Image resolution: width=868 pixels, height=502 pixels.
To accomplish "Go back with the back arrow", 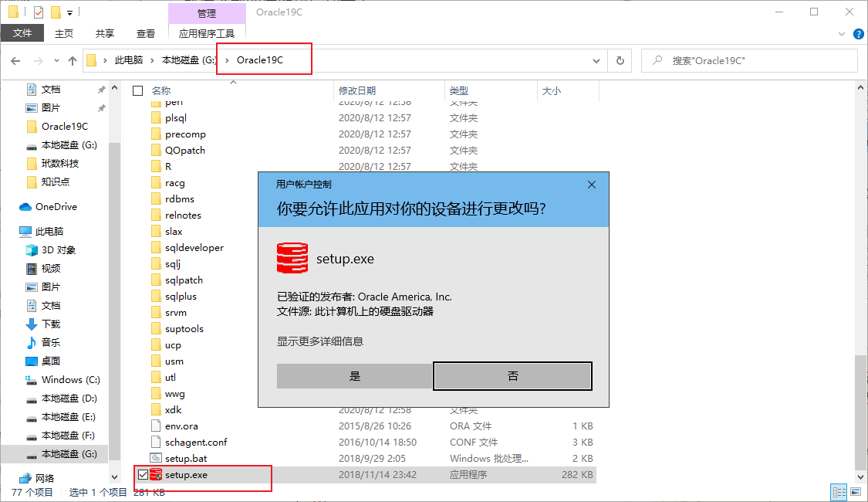I will pos(15,61).
